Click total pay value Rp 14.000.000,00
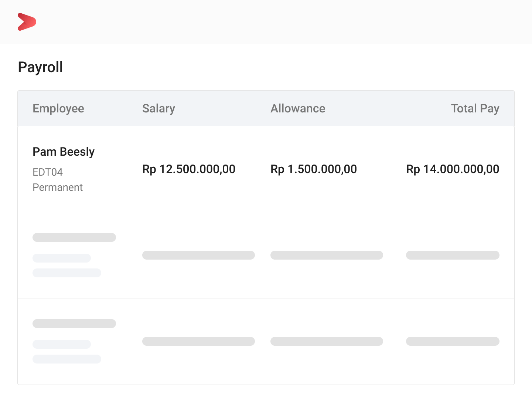 pos(453,169)
